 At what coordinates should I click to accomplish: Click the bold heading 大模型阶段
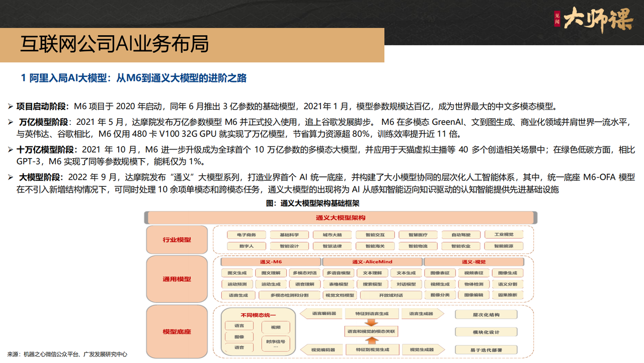[41, 177]
